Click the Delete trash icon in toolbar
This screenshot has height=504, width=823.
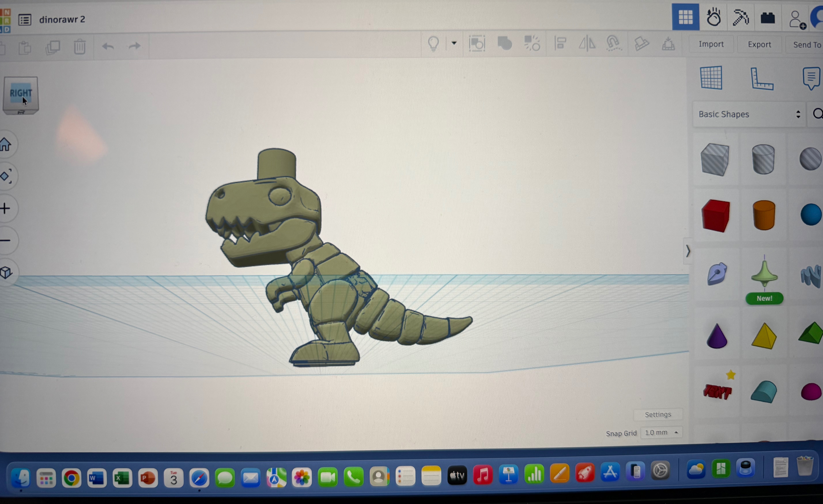pos(80,47)
